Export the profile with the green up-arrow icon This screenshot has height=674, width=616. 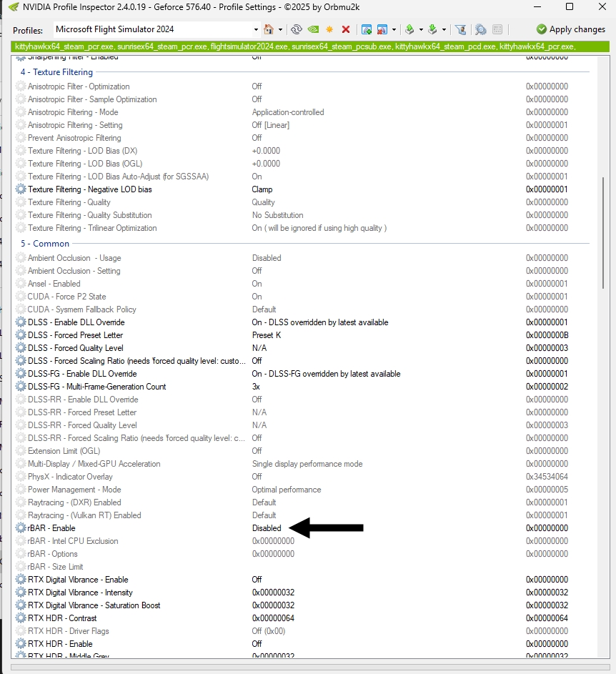tap(409, 29)
